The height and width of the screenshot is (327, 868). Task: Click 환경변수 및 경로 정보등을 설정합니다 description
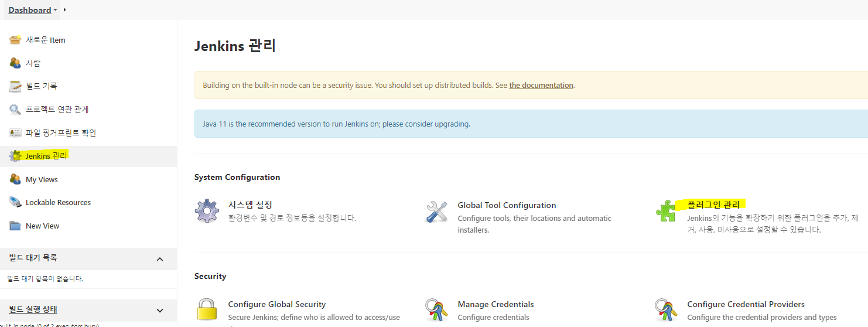pos(292,218)
